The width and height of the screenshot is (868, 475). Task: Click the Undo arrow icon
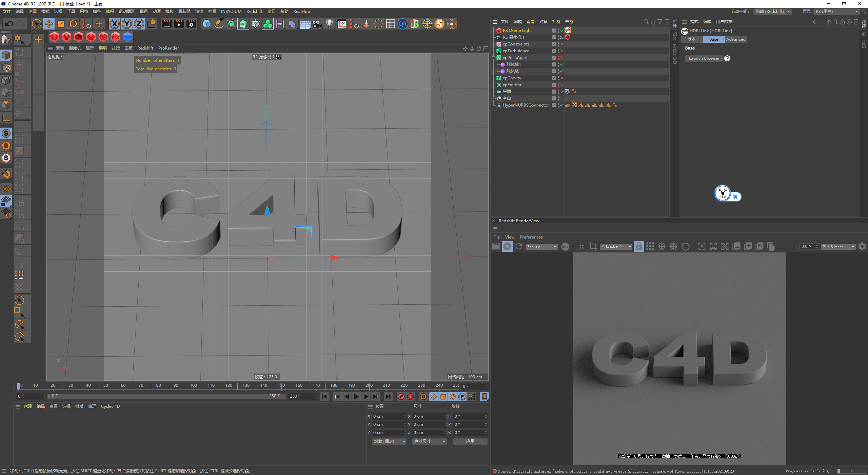point(9,24)
